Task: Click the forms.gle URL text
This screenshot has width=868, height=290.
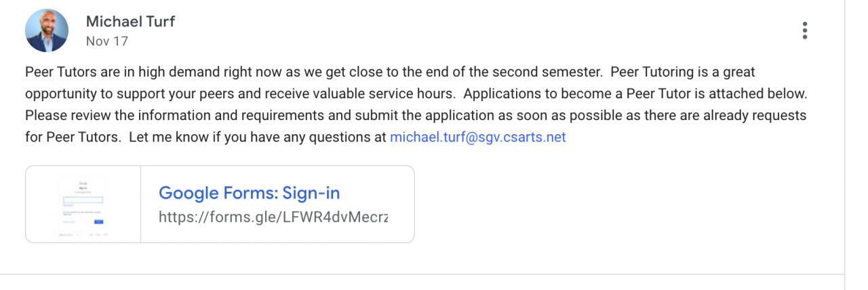Action: click(273, 217)
